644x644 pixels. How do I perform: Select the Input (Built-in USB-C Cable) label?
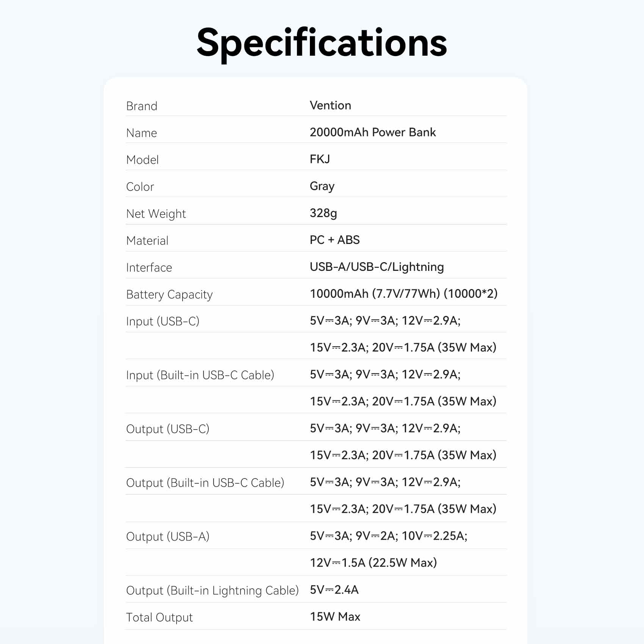point(200,375)
